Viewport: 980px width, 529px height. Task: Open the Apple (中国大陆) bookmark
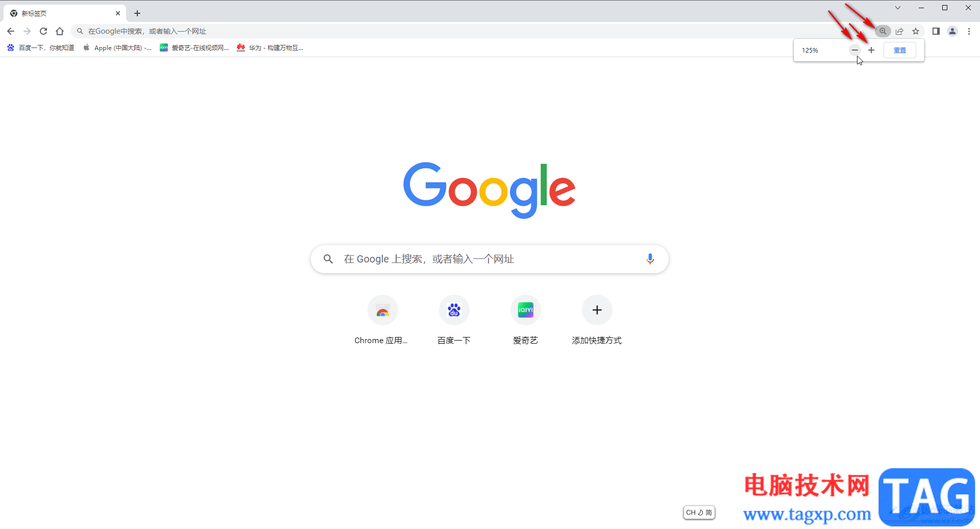point(117,47)
